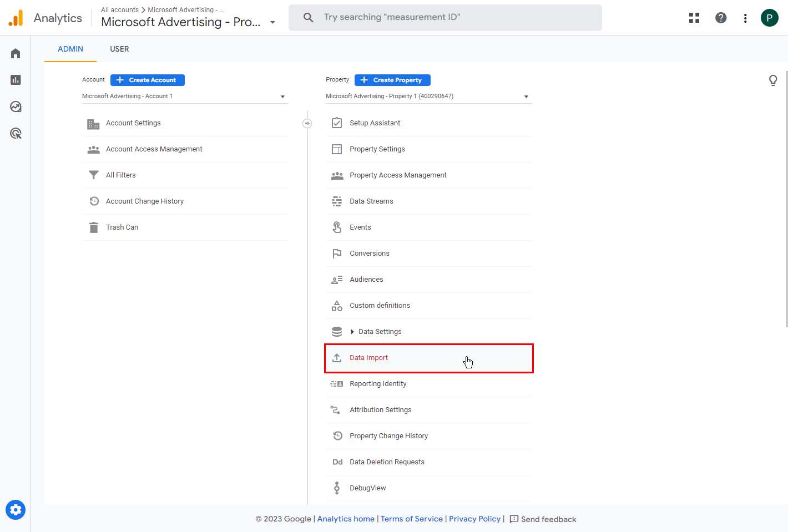
Task: Open the Home icon in left sidebar
Action: [x=16, y=53]
